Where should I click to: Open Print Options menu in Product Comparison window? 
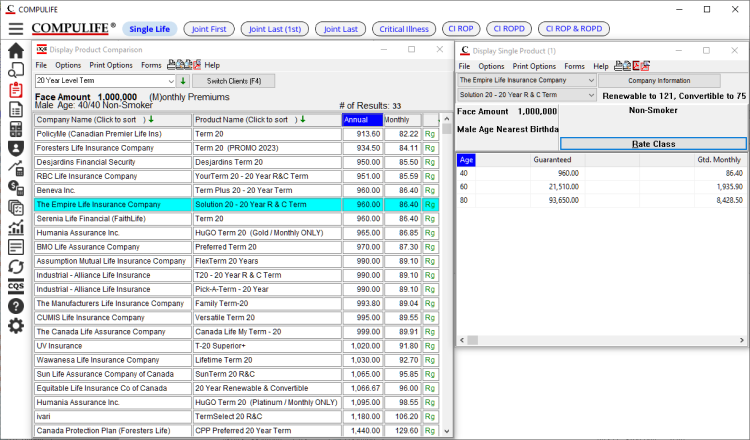coord(111,65)
